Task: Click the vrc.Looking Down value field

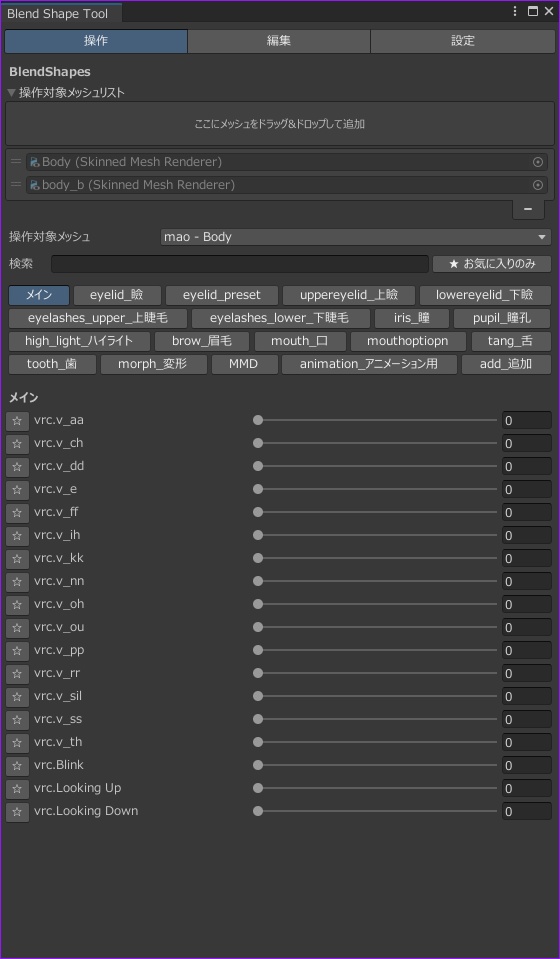Action: [527, 812]
